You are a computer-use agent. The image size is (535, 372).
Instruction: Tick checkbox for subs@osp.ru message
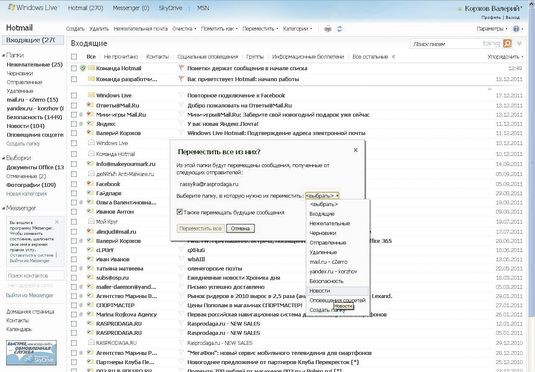(74, 278)
